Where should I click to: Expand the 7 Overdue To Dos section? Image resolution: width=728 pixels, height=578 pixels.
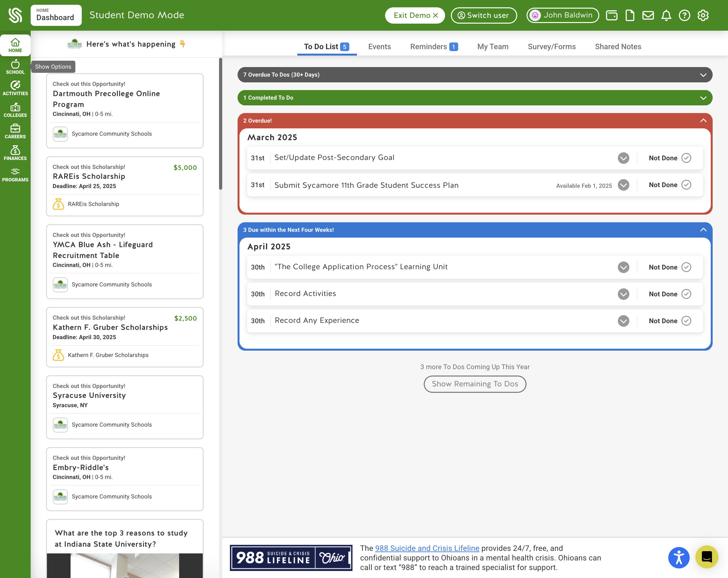(475, 75)
